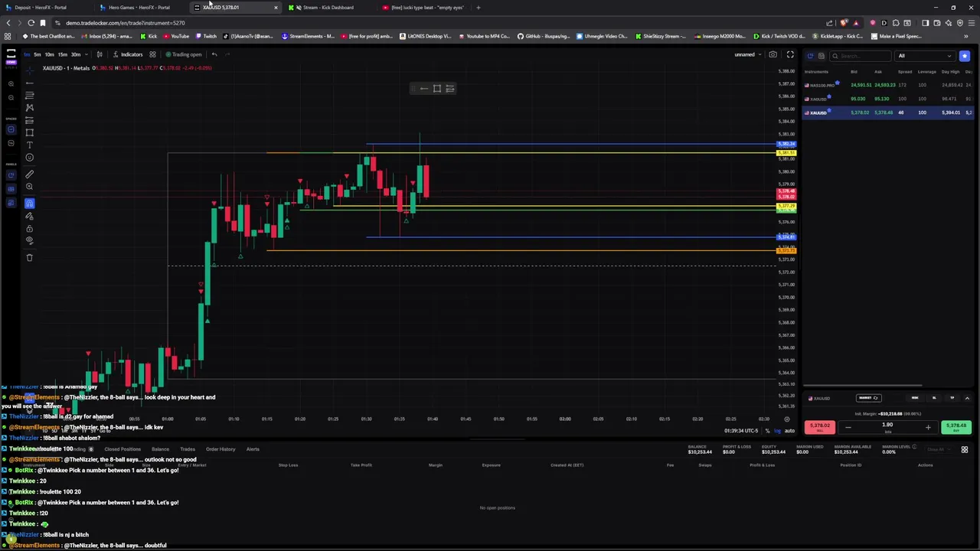
Task: Open the All instruments filter dropdown
Action: coord(925,56)
